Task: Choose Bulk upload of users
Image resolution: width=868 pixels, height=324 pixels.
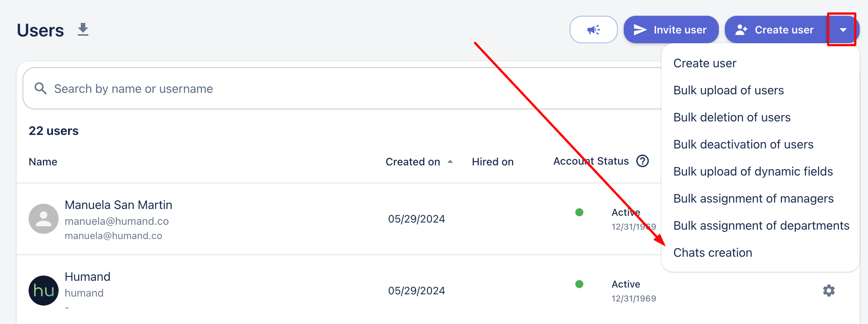Action: (728, 90)
